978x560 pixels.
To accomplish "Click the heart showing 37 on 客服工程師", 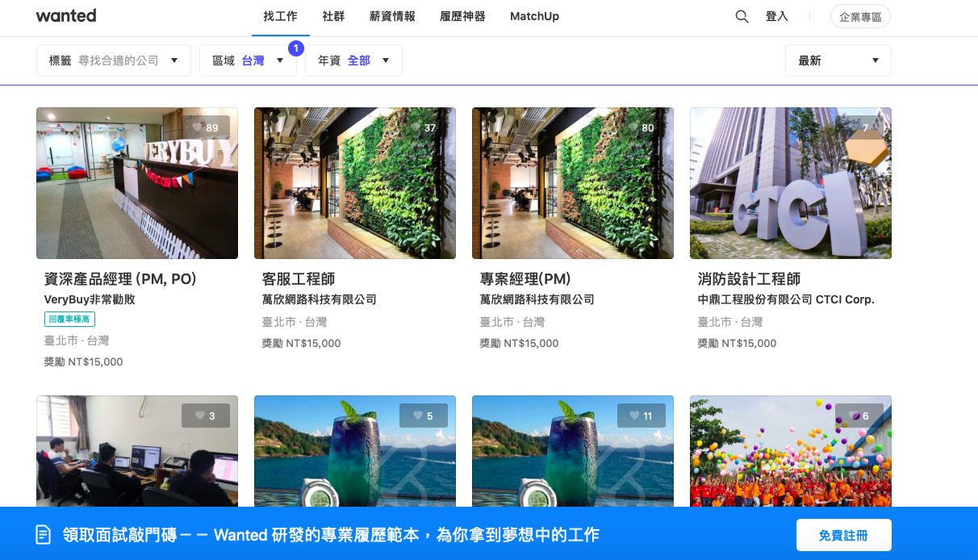I will pyautogui.click(x=424, y=127).
